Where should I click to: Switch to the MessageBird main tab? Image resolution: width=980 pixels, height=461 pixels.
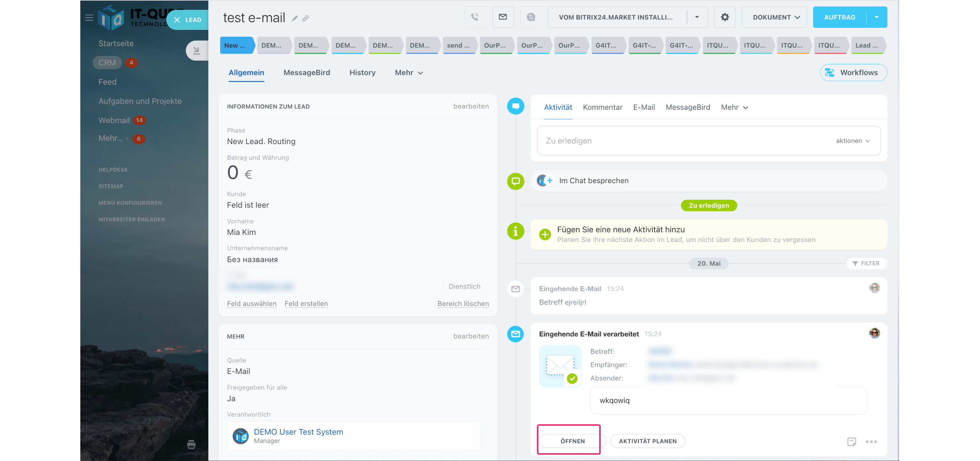click(x=306, y=73)
